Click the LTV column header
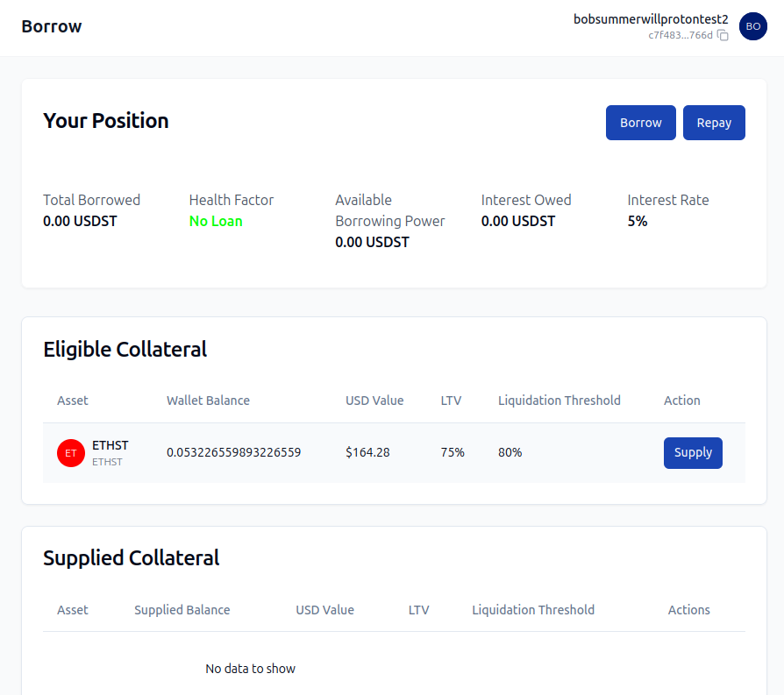This screenshot has width=784, height=695. pyautogui.click(x=451, y=401)
